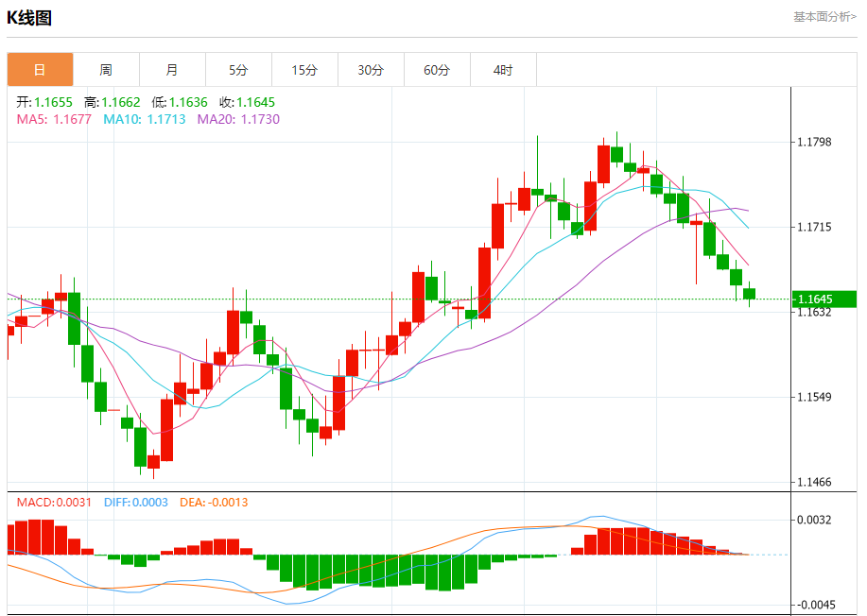Click the DEA -0.0013 value label
Viewport: 867px width, 616px height.
[x=214, y=502]
